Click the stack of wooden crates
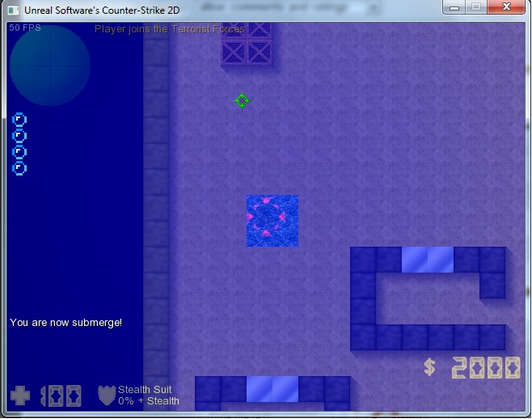Viewport: 532px width, 419px height. 247,44
